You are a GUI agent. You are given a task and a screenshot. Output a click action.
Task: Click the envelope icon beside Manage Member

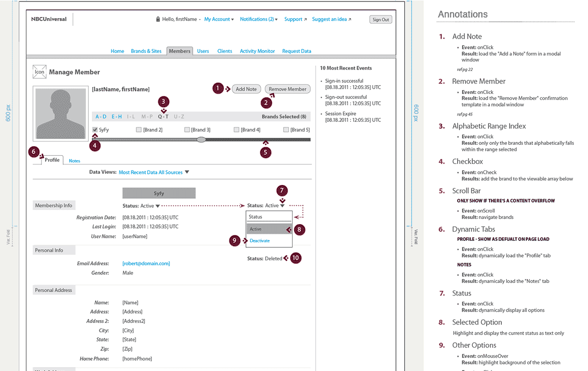[x=39, y=72]
